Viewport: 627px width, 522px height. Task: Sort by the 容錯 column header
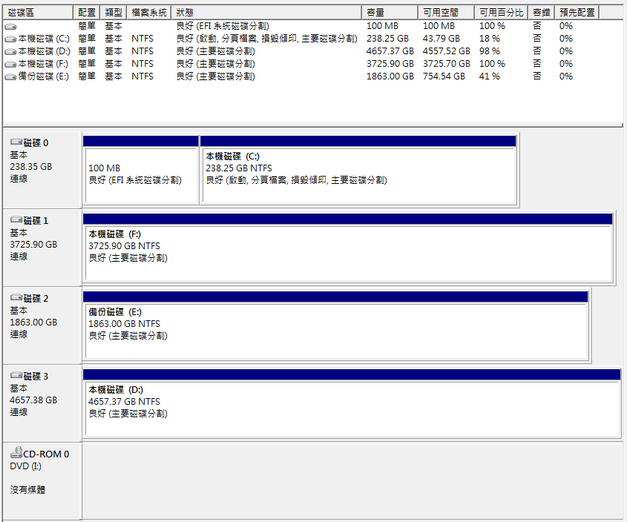541,13
